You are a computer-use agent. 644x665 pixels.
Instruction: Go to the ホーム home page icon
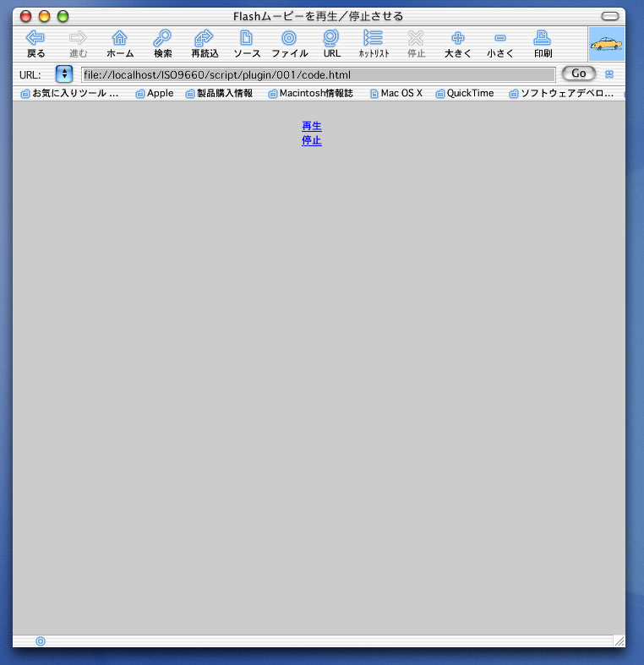pos(120,38)
